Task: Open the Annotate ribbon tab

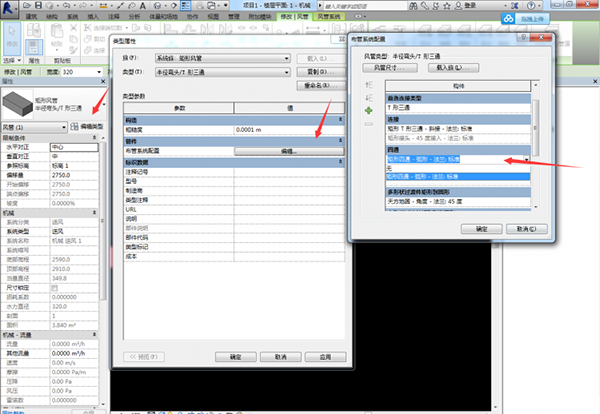Action: coord(114,16)
